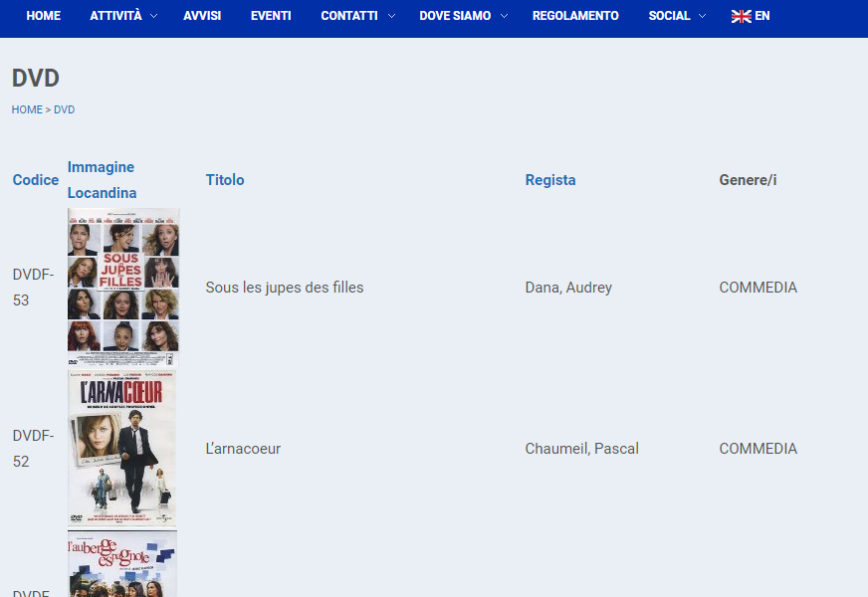Select the Genere/i column header
This screenshot has width=868, height=597.
(x=748, y=180)
